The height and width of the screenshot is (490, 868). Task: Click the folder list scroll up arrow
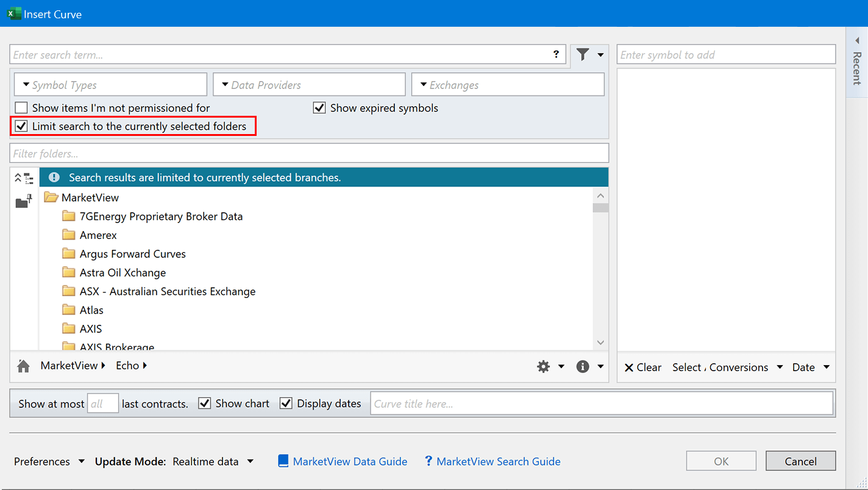(600, 196)
